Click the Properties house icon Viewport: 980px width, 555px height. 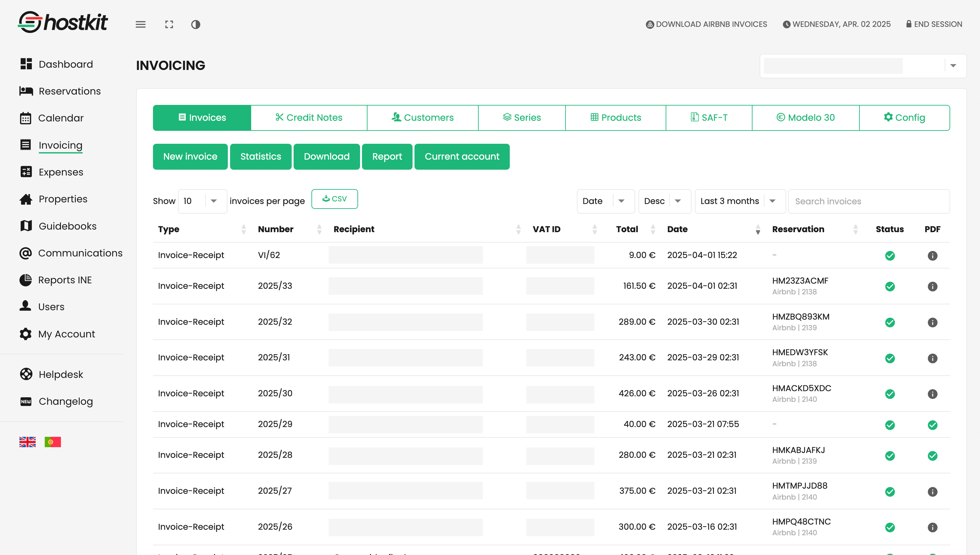tap(26, 199)
